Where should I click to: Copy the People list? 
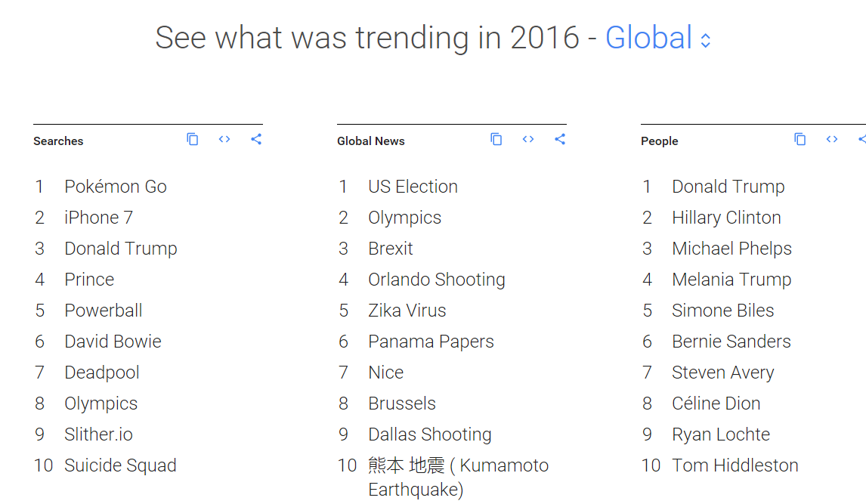[800, 139]
